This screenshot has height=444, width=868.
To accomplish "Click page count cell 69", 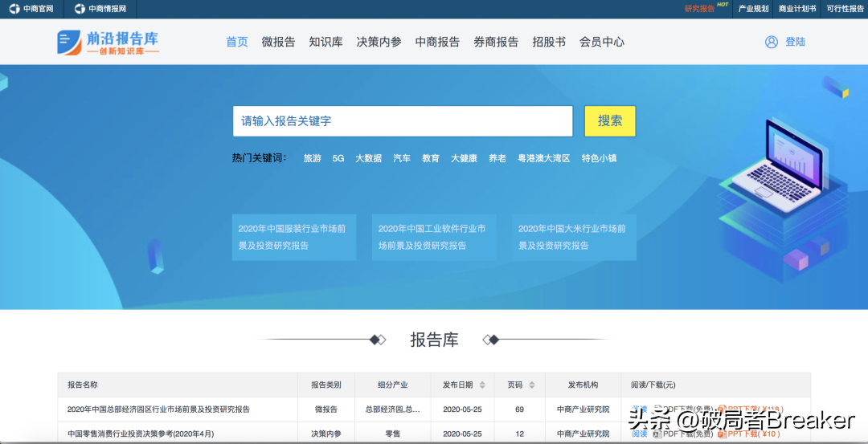I will [x=519, y=409].
